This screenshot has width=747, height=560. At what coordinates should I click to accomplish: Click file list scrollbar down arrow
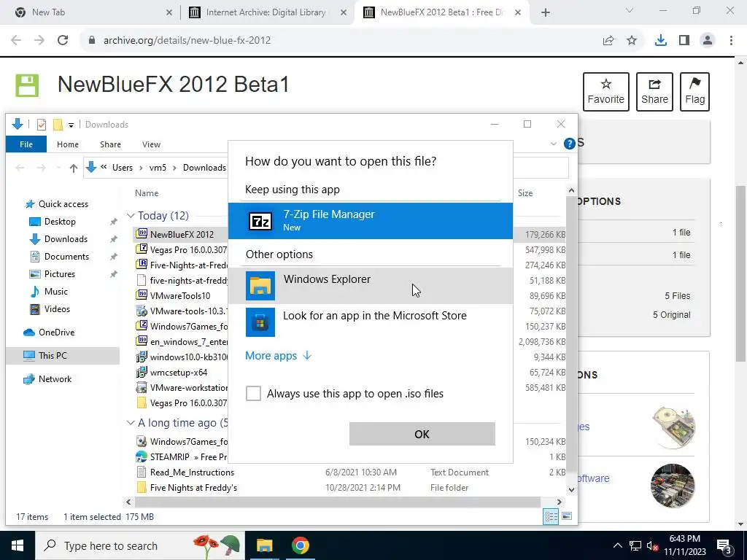pyautogui.click(x=571, y=489)
